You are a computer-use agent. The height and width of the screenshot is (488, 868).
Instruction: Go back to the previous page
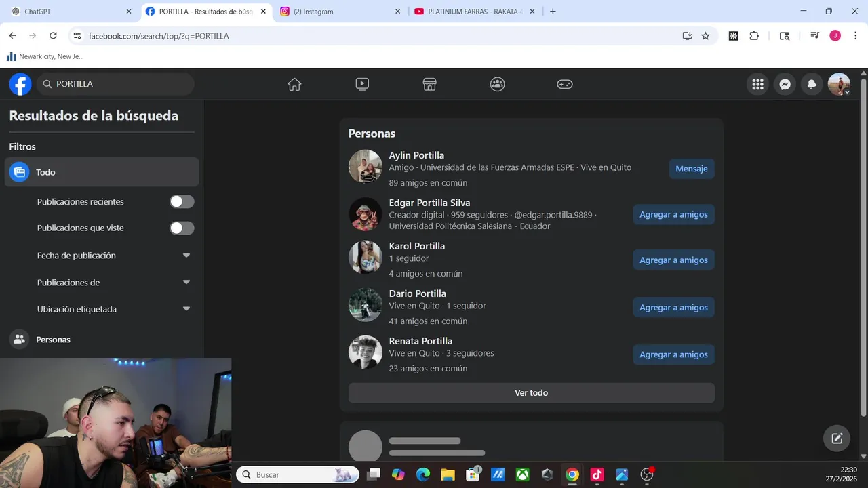click(x=12, y=36)
